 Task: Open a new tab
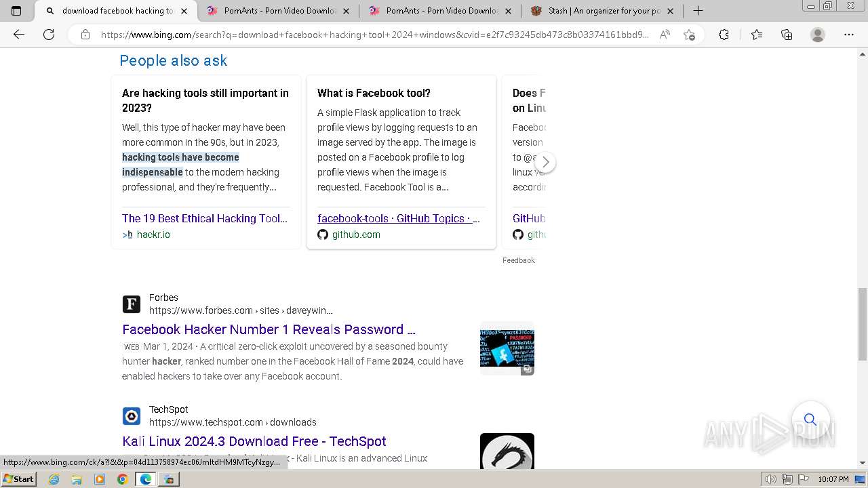coord(698,11)
